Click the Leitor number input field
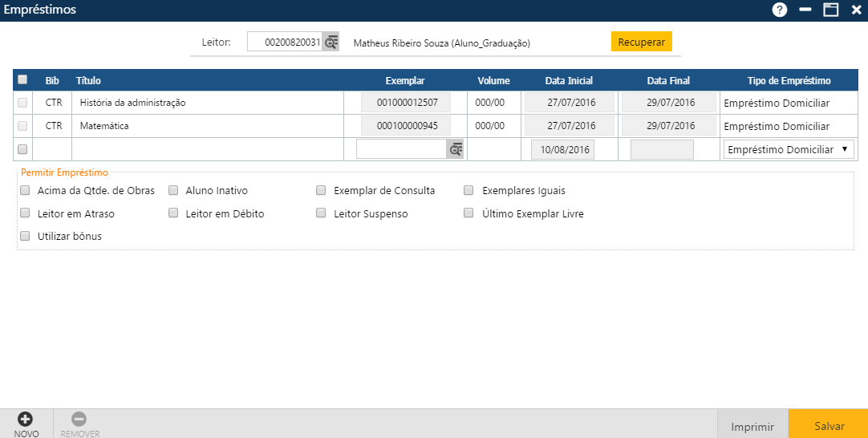This screenshot has width=868, height=438. [285, 43]
